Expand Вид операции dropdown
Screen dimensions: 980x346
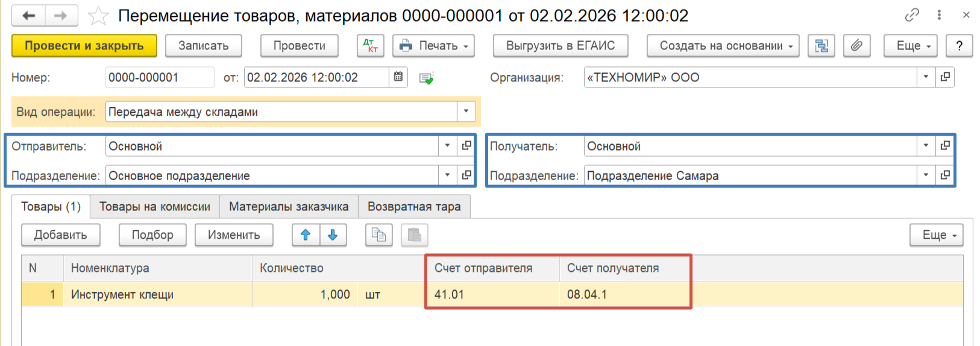click(x=466, y=112)
